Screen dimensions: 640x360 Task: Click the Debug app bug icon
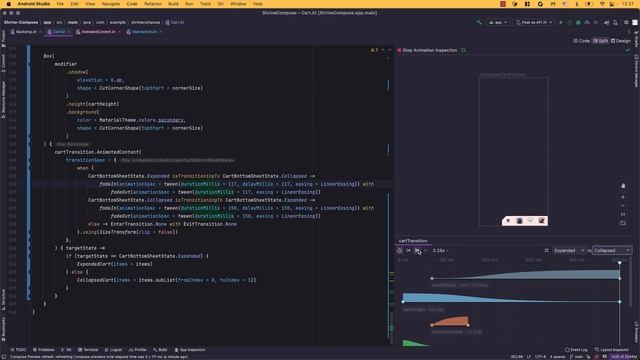point(578,22)
